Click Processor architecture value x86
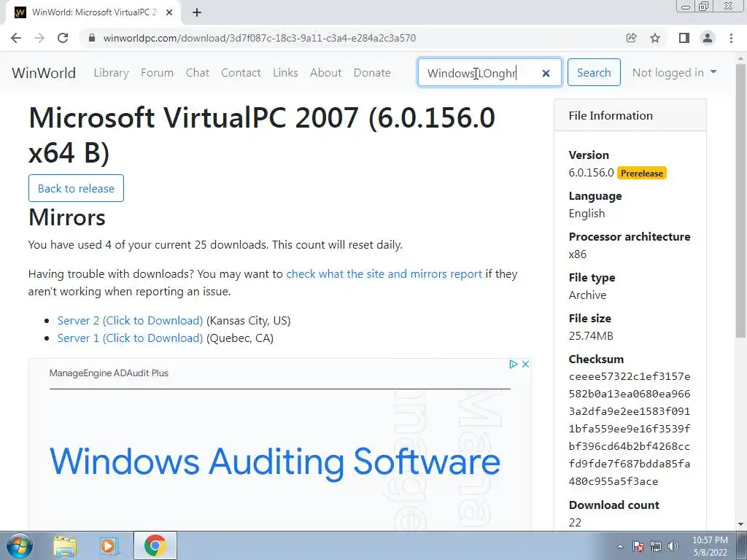747x560 pixels. [x=578, y=254]
